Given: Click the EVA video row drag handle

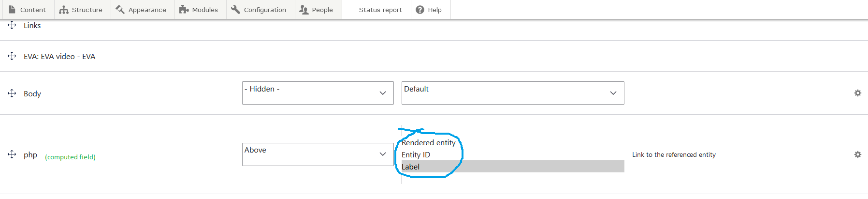Looking at the screenshot, I should pos(12,56).
